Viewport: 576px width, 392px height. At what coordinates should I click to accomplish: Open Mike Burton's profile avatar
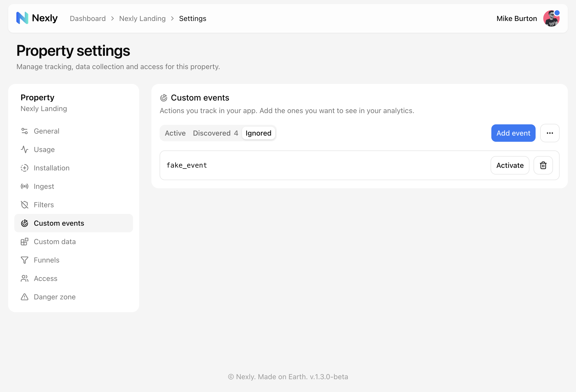551,18
